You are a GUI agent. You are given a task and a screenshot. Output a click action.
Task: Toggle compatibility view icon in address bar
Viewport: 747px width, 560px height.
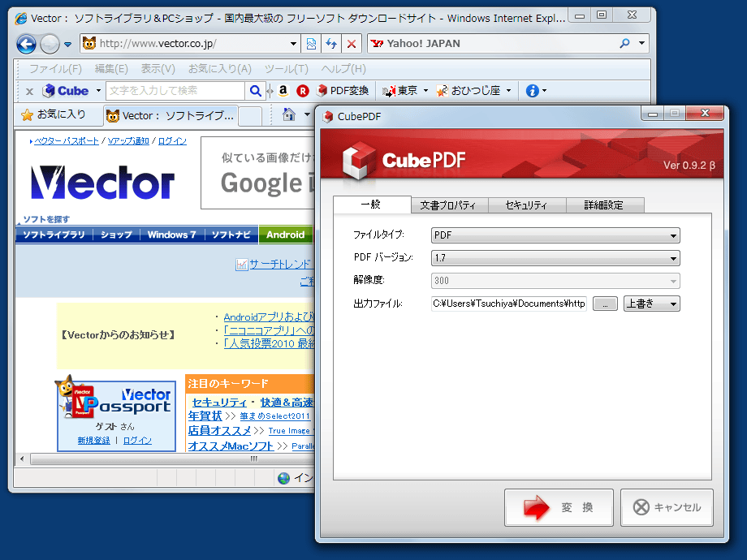click(311, 44)
